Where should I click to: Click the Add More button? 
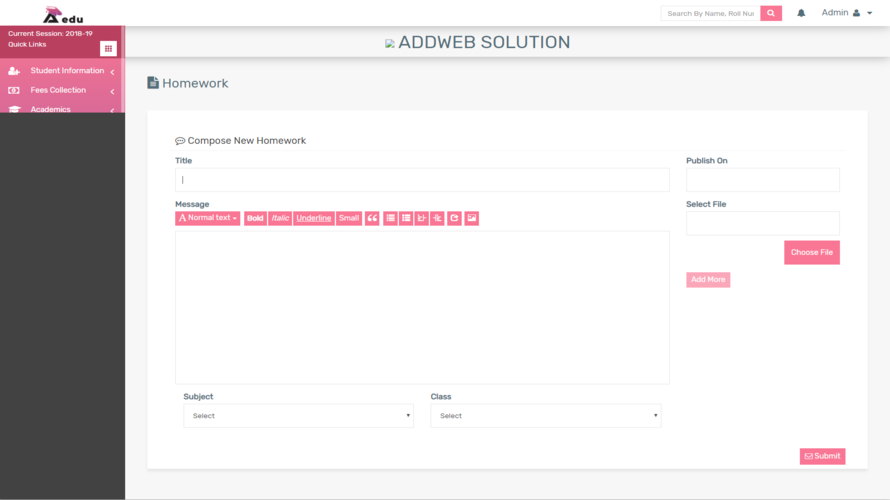click(708, 280)
